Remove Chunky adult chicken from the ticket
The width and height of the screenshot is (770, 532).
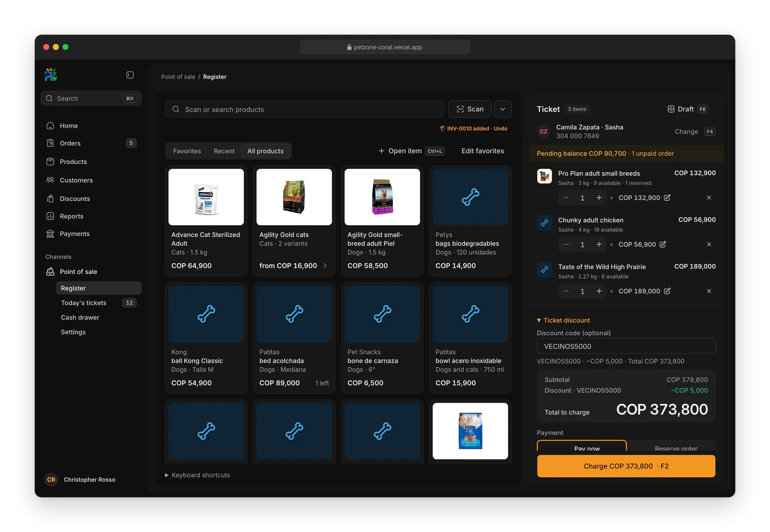click(x=709, y=244)
